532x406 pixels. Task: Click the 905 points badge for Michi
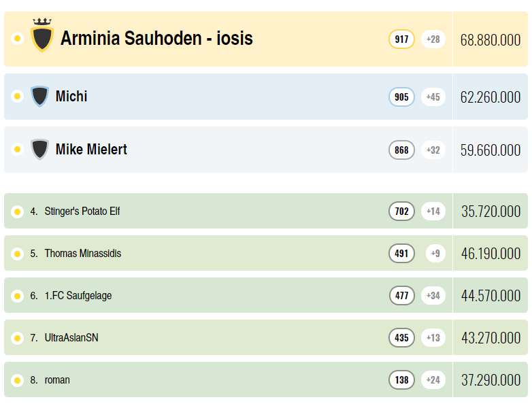point(401,97)
